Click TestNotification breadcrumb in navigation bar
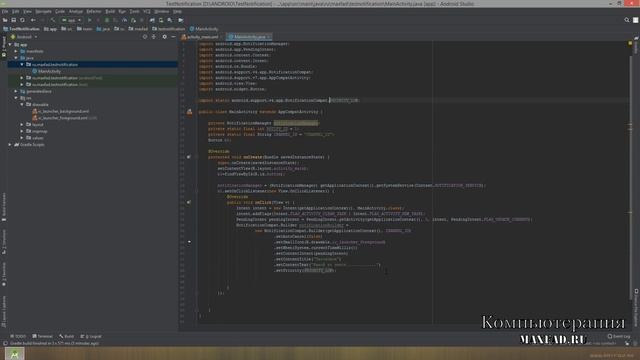 [x=21, y=29]
